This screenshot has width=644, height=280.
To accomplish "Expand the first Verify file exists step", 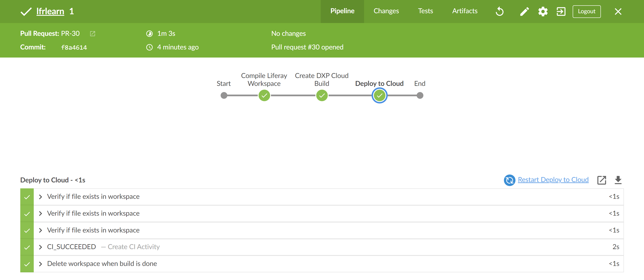I will tap(41, 196).
